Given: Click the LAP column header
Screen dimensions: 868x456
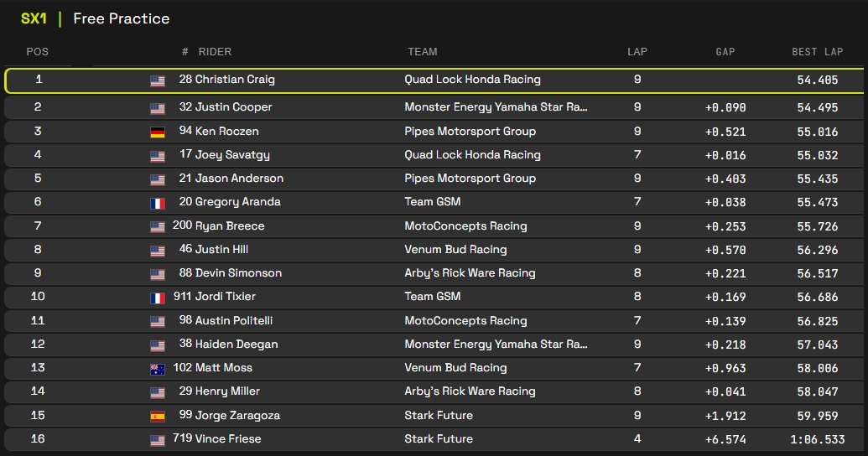Looking at the screenshot, I should 637,52.
